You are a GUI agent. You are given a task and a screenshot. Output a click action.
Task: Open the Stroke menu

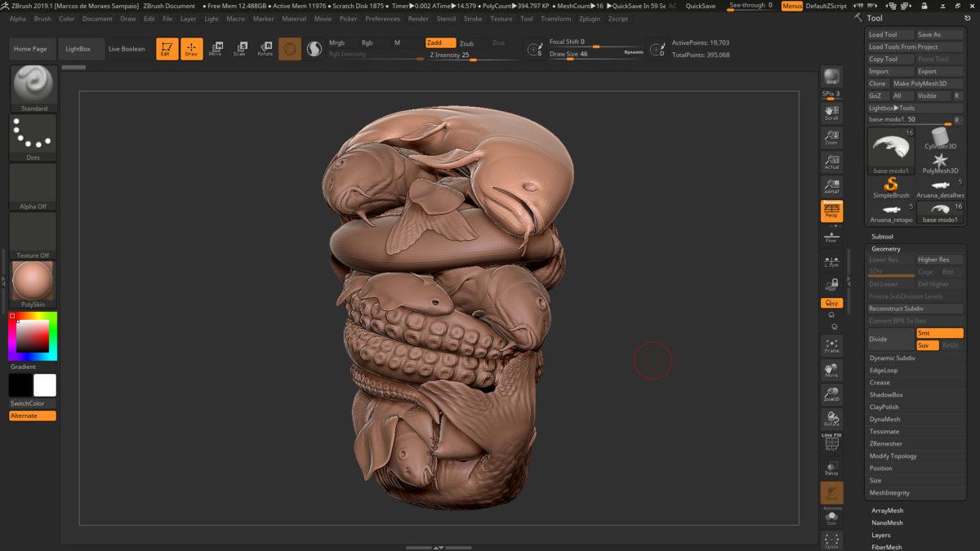tap(473, 19)
